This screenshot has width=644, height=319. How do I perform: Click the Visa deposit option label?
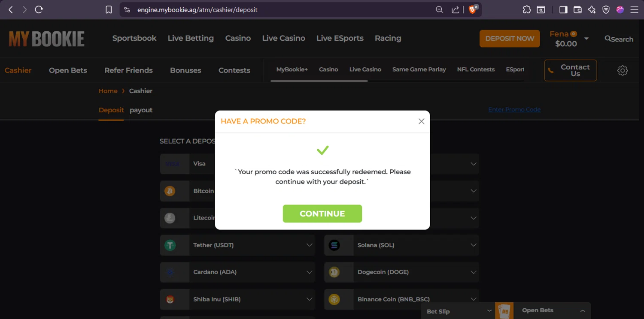click(199, 164)
